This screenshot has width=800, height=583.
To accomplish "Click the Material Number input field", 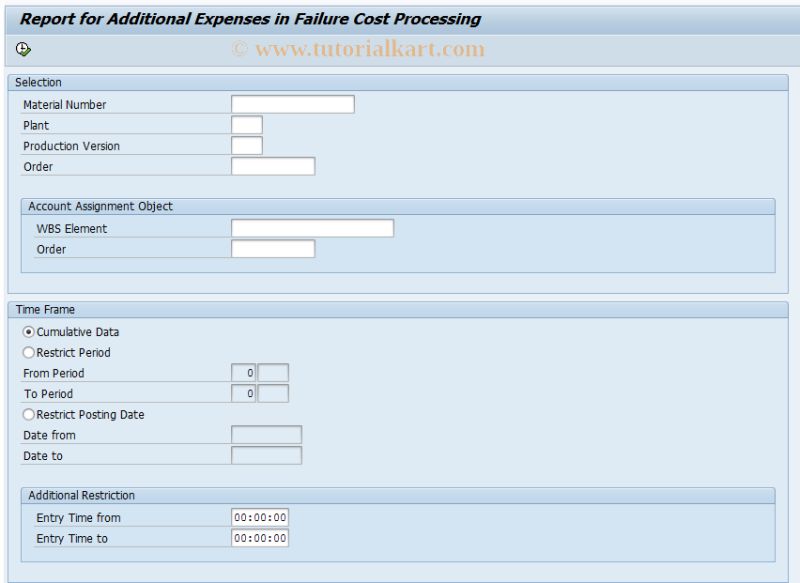I will click(x=292, y=103).
